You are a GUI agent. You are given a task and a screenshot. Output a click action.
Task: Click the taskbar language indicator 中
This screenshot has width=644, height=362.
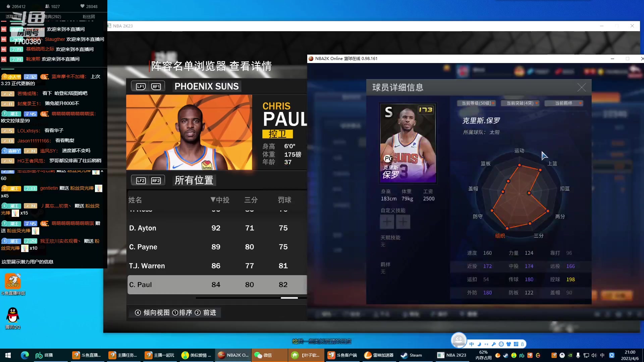click(x=602, y=355)
